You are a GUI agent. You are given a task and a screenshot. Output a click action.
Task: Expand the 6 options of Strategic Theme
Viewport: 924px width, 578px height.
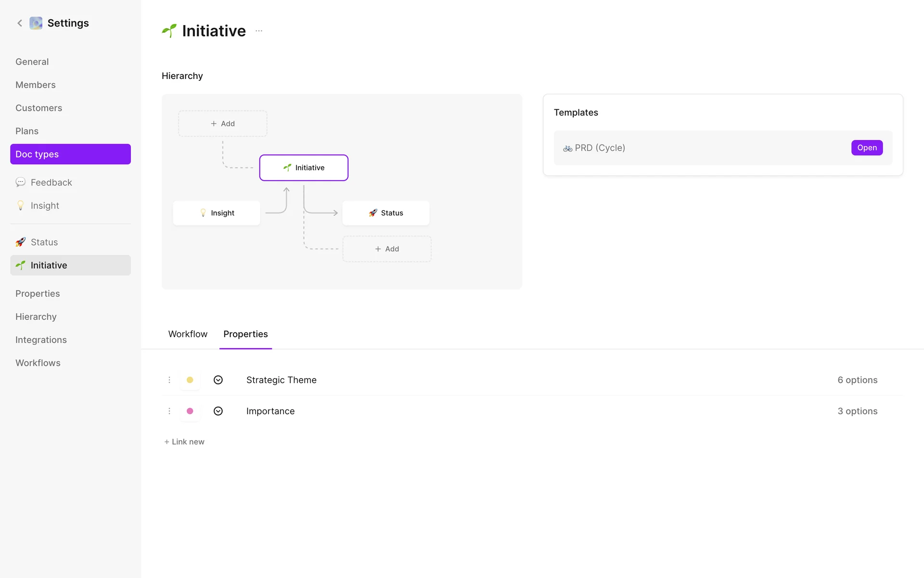[857, 380]
